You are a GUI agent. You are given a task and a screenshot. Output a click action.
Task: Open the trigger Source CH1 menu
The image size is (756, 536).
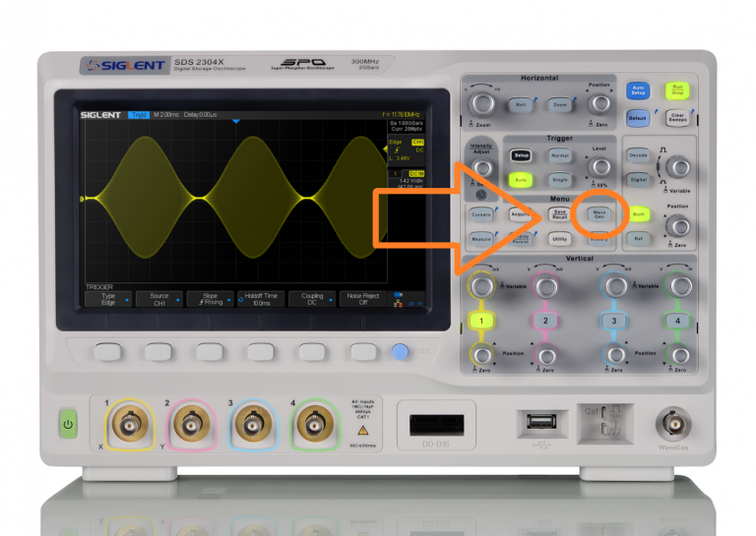[159, 298]
